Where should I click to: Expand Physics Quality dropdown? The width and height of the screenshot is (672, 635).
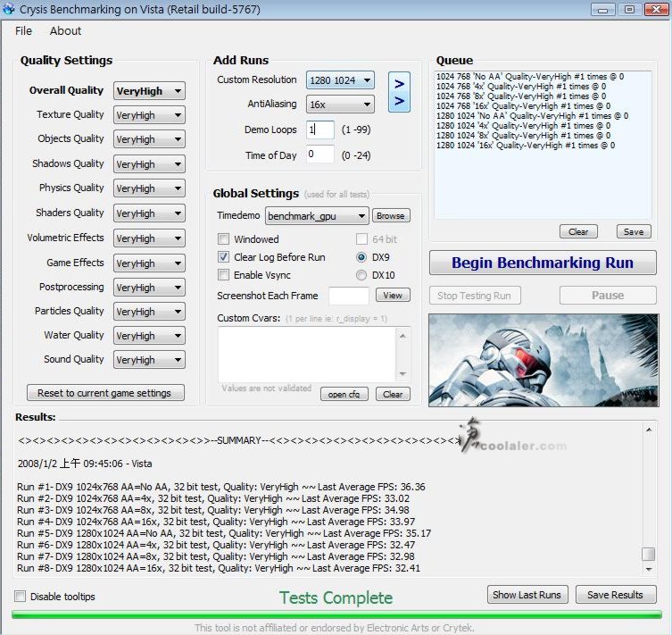pos(149,188)
